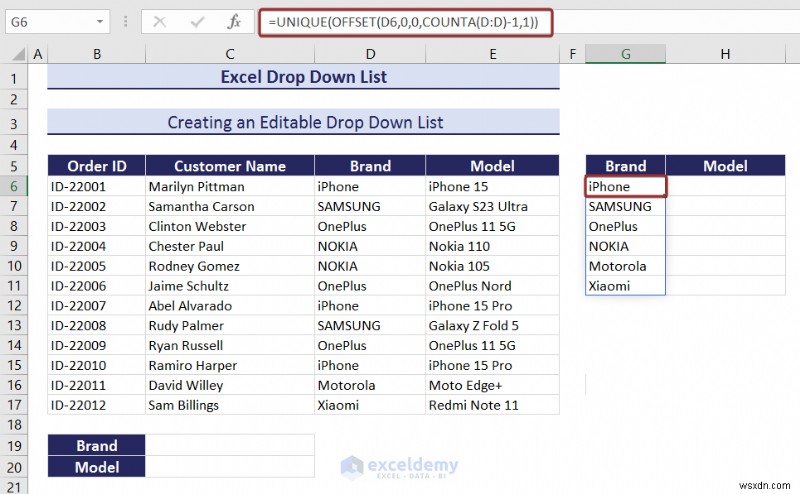800x494 pixels.
Task: Select cell 'Jaime Schultz'
Action: [230, 286]
